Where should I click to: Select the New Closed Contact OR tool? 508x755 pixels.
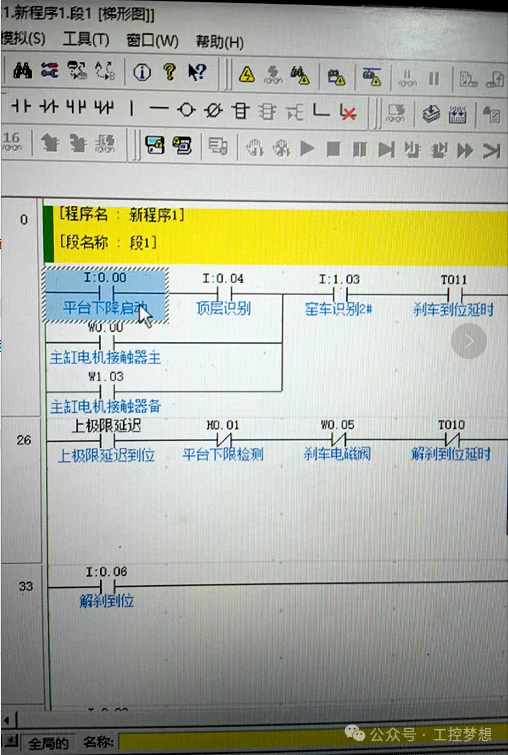[x=104, y=107]
